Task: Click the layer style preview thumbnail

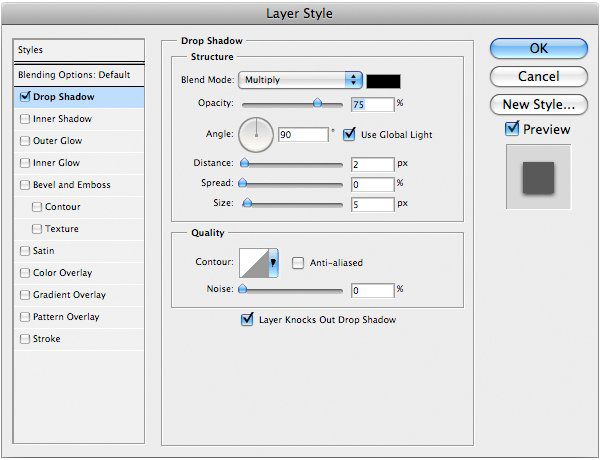Action: point(538,177)
